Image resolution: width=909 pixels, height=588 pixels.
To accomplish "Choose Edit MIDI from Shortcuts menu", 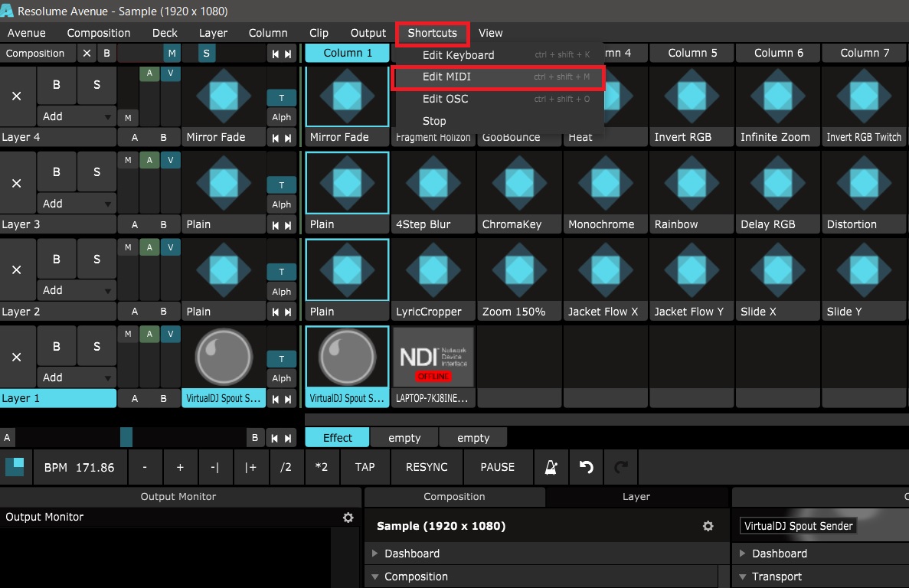I will tap(499, 77).
